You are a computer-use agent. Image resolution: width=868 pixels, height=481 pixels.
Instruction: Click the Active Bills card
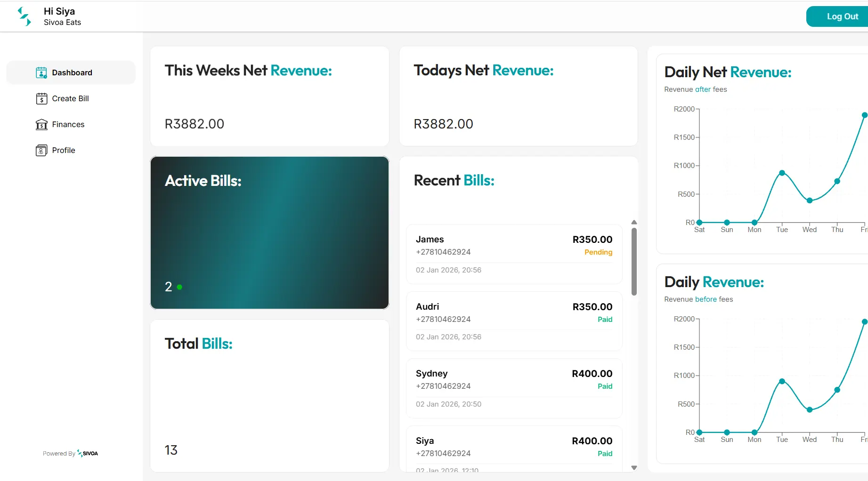pos(269,232)
